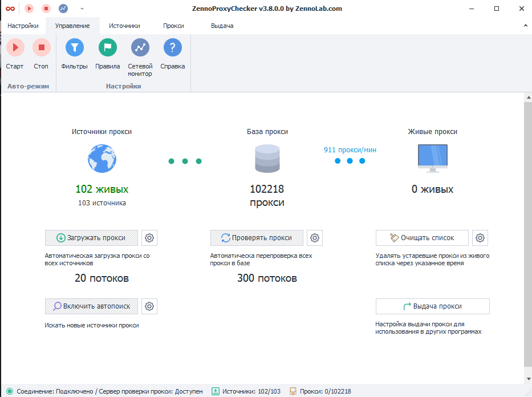Collapse the ribbon with the chevron arrow
This screenshot has width=532, height=397.
coord(526,26)
